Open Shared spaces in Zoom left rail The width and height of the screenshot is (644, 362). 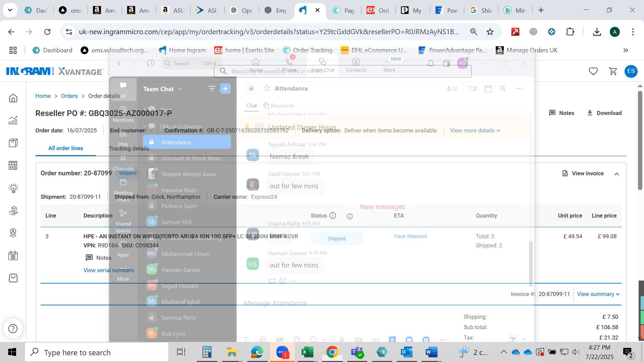pyautogui.click(x=123, y=221)
